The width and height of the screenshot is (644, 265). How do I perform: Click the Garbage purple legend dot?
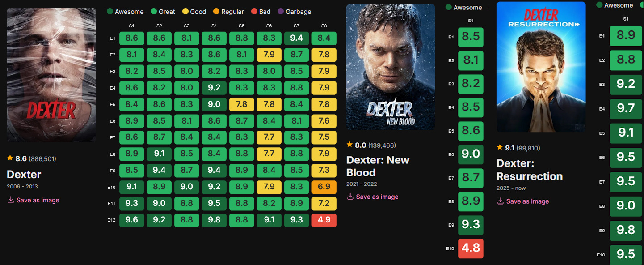280,12
